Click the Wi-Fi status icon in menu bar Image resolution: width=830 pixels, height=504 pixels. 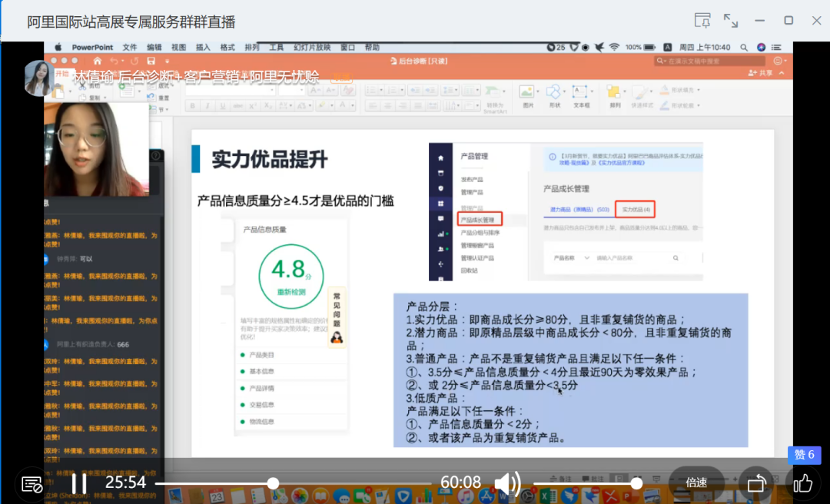[614, 48]
